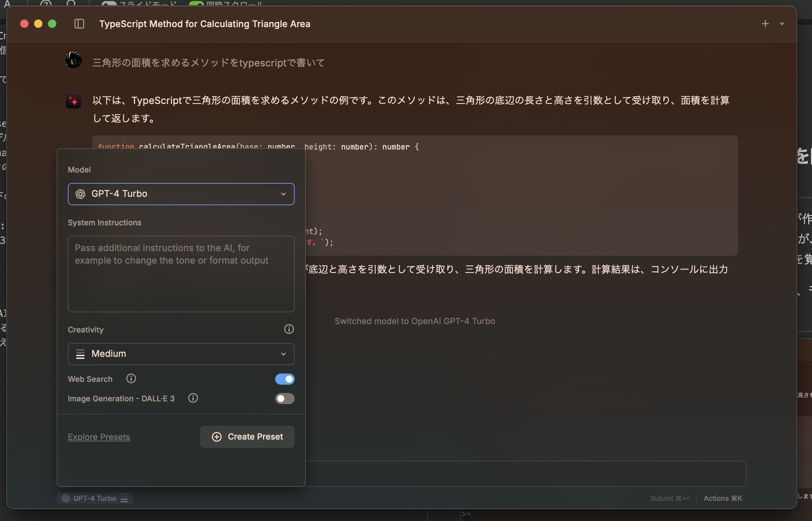The height and width of the screenshot is (521, 812).
Task: Open the Actions ⌘K menu
Action: pyautogui.click(x=723, y=498)
